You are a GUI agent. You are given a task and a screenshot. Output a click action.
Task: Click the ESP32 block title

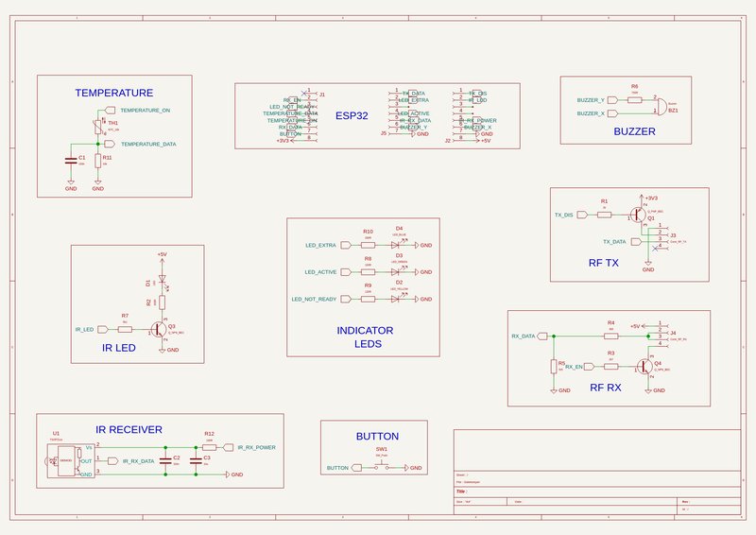(x=352, y=115)
